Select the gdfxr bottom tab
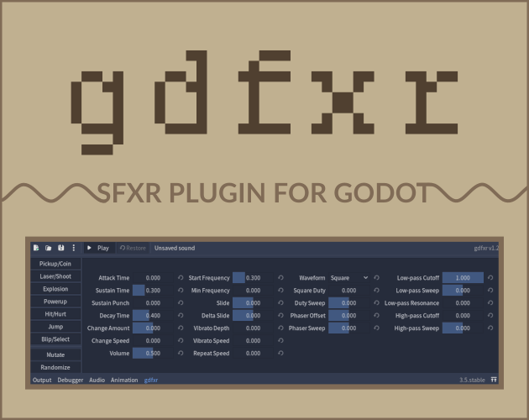 (x=151, y=380)
